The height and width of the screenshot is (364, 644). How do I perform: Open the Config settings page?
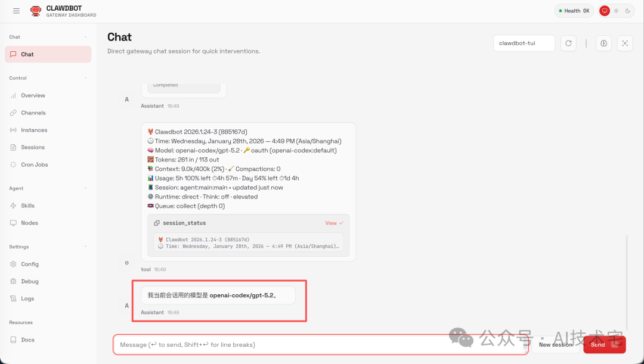point(48,265)
